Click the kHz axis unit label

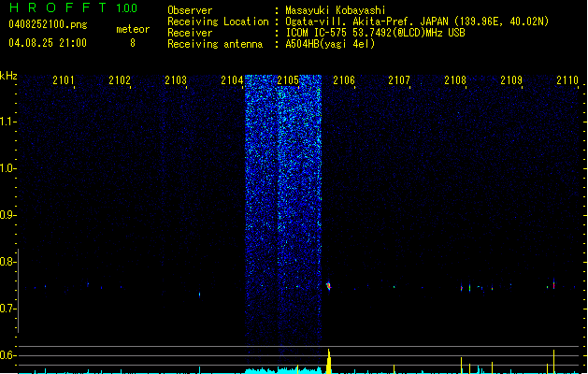8,76
